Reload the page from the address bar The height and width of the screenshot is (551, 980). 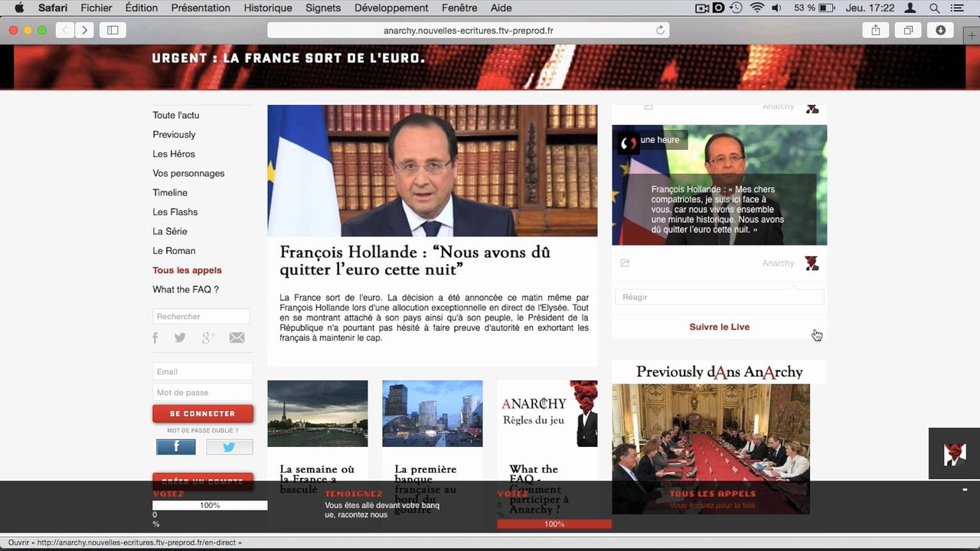point(660,31)
